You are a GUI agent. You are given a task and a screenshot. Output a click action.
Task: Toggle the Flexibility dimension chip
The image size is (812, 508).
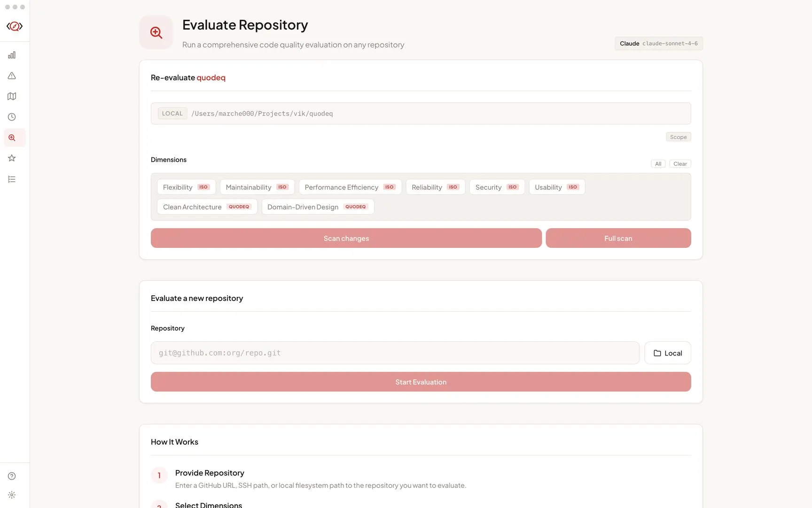pos(186,187)
